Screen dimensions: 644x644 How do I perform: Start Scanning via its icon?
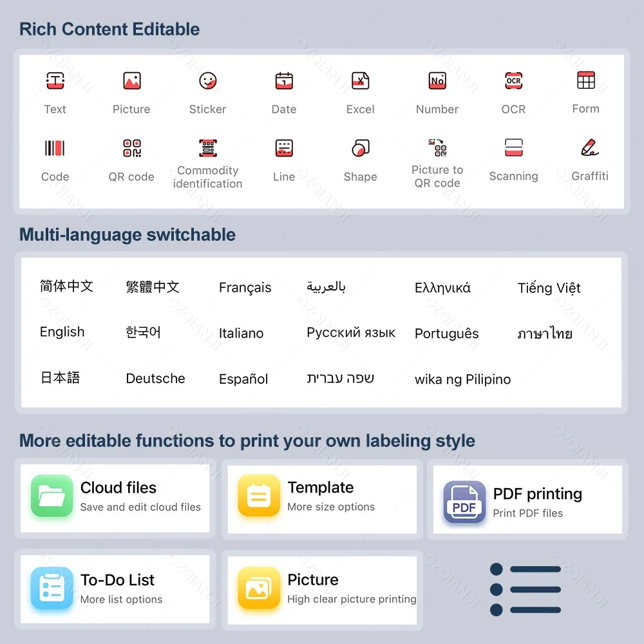pos(513,147)
